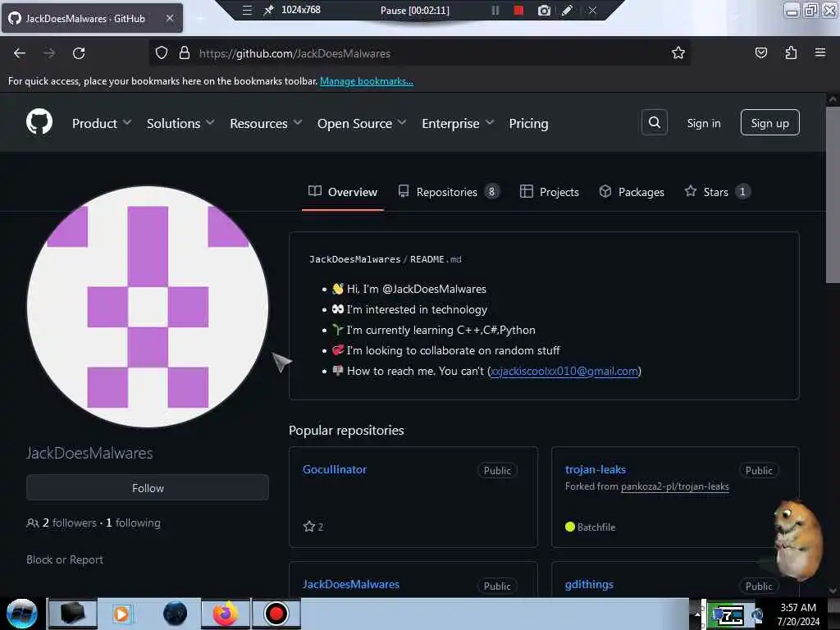Bookmark this page with the star icon
The width and height of the screenshot is (840, 630).
tap(678, 53)
